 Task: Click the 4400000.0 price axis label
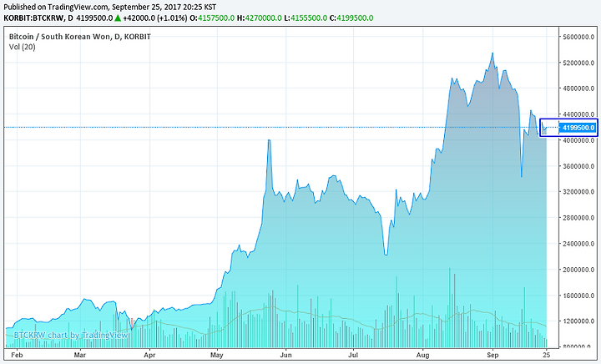coord(578,114)
